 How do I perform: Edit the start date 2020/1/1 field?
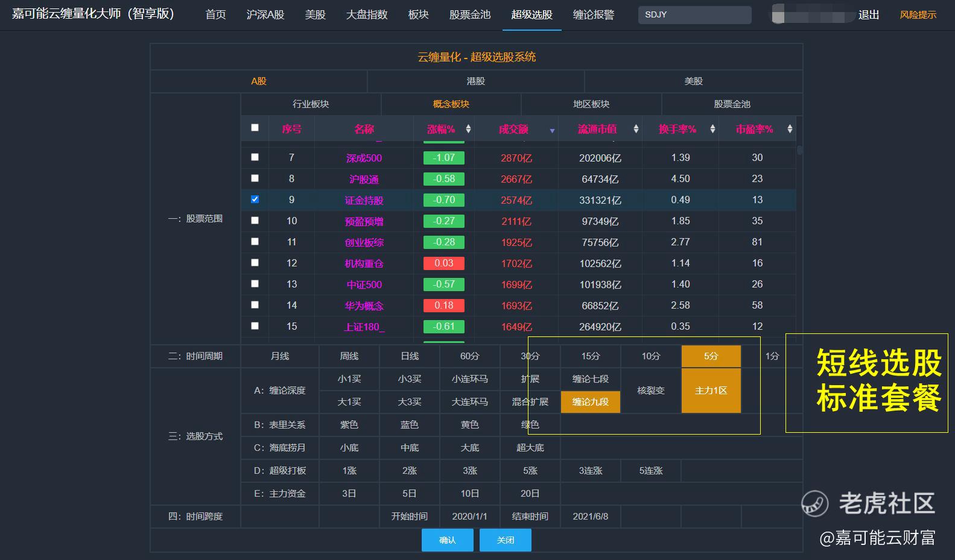[x=470, y=517]
